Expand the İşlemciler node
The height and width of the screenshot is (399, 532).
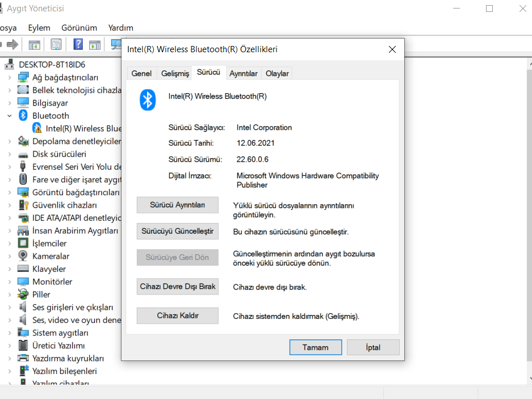pos(10,243)
